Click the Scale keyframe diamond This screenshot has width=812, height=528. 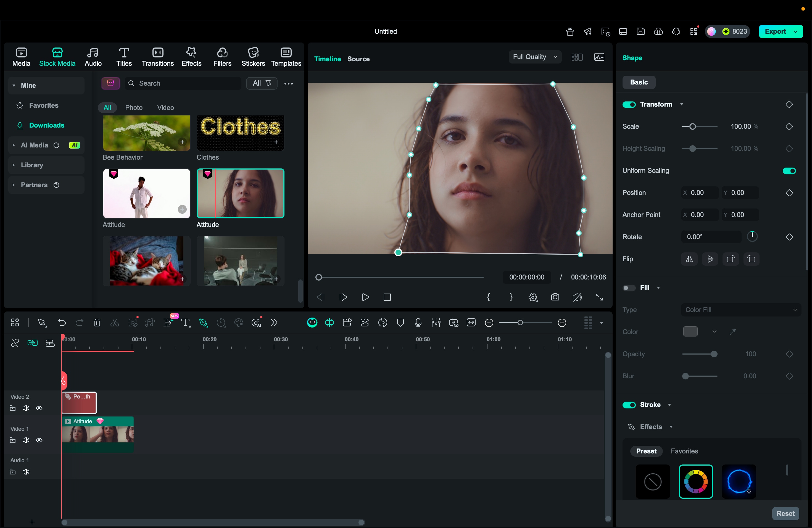789,126
